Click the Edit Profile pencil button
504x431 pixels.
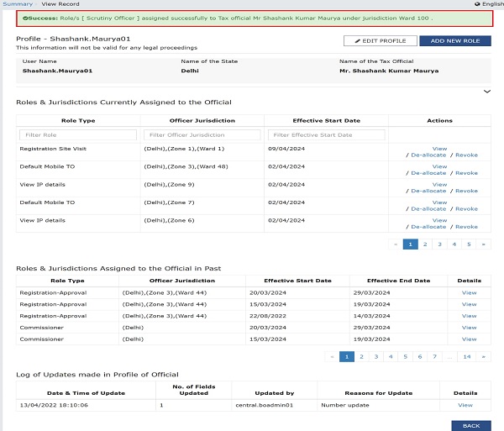point(381,41)
